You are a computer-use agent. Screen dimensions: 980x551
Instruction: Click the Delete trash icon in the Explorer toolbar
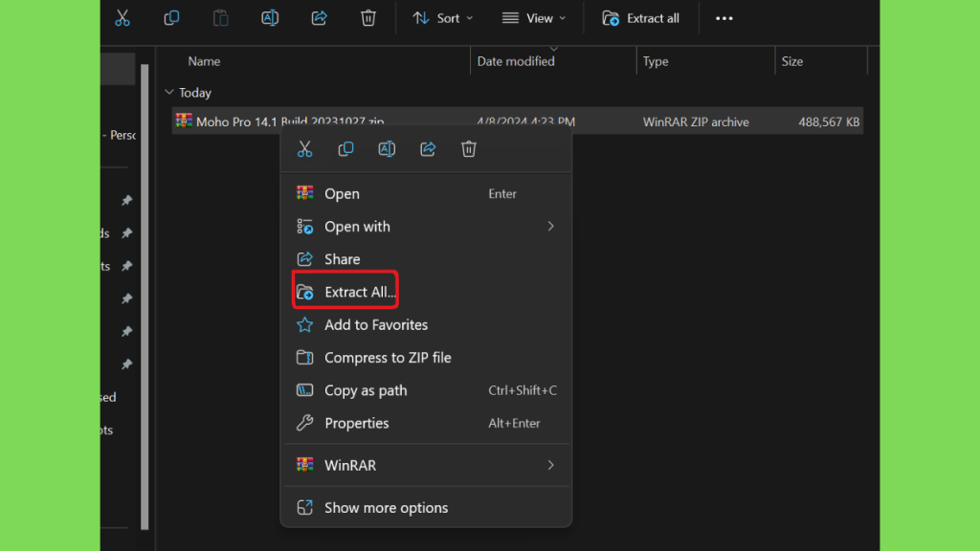[x=368, y=18]
